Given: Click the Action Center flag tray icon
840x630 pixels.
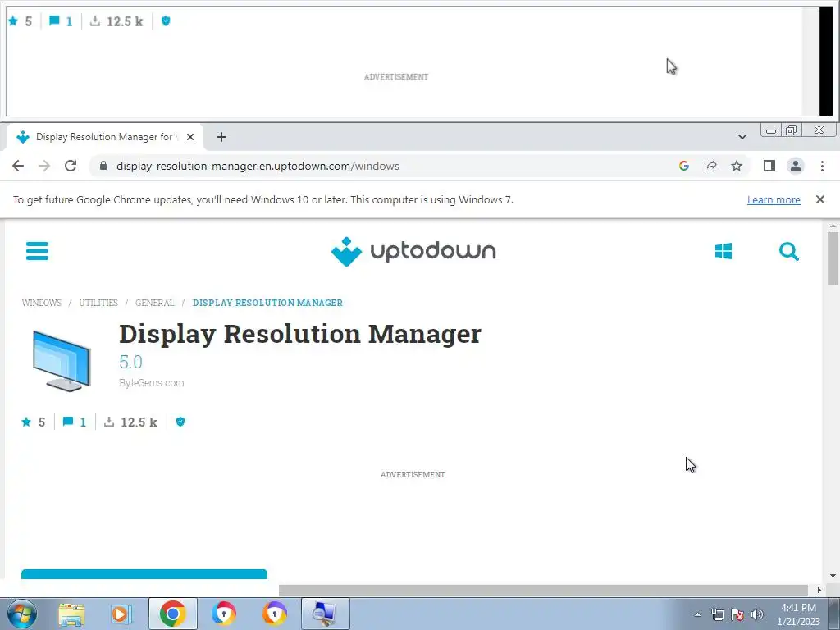Looking at the screenshot, I should (x=737, y=614).
